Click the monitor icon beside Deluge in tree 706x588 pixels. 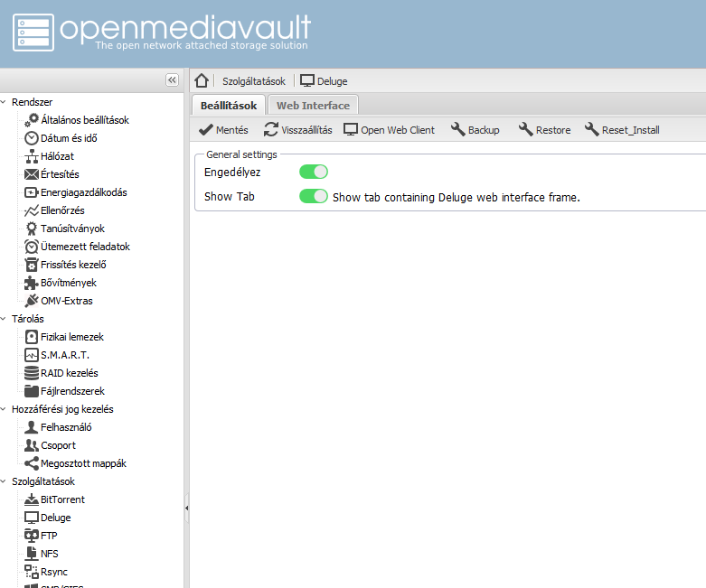[x=32, y=518]
